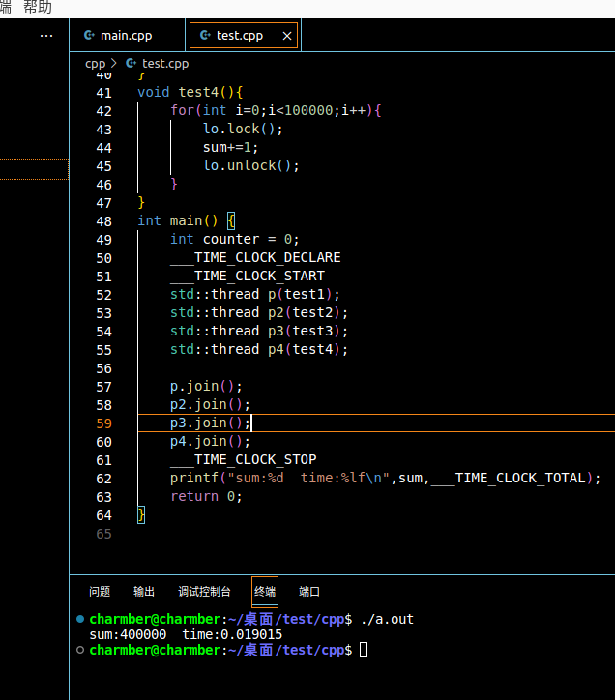Image resolution: width=615 pixels, height=700 pixels.
Task: Set breakpoint beside line 48 int main
Action: 81,221
